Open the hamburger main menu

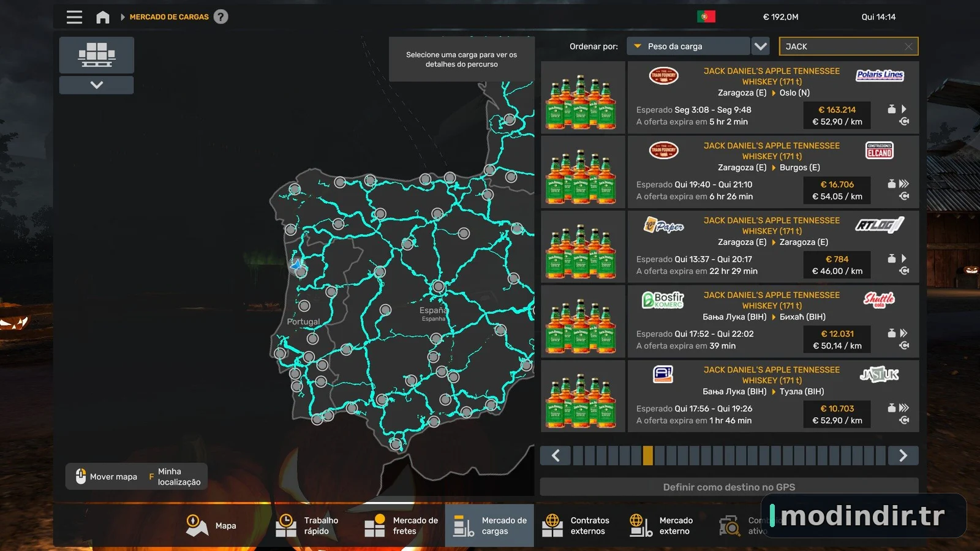click(x=74, y=17)
